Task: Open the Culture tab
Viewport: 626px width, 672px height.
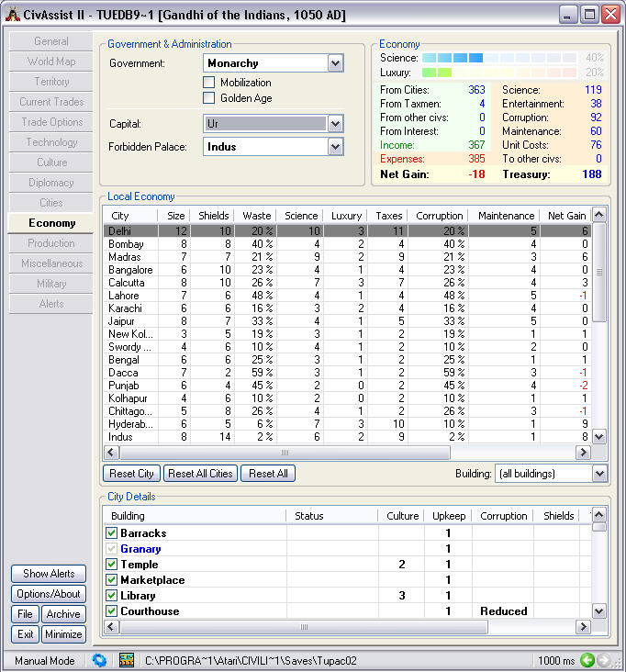Action: pyautogui.click(x=51, y=162)
